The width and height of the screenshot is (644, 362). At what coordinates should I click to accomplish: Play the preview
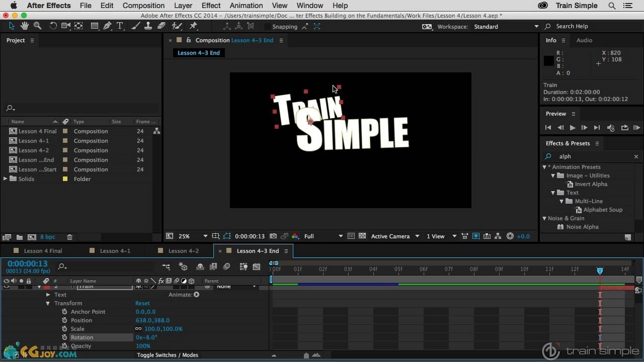pyautogui.click(x=572, y=128)
